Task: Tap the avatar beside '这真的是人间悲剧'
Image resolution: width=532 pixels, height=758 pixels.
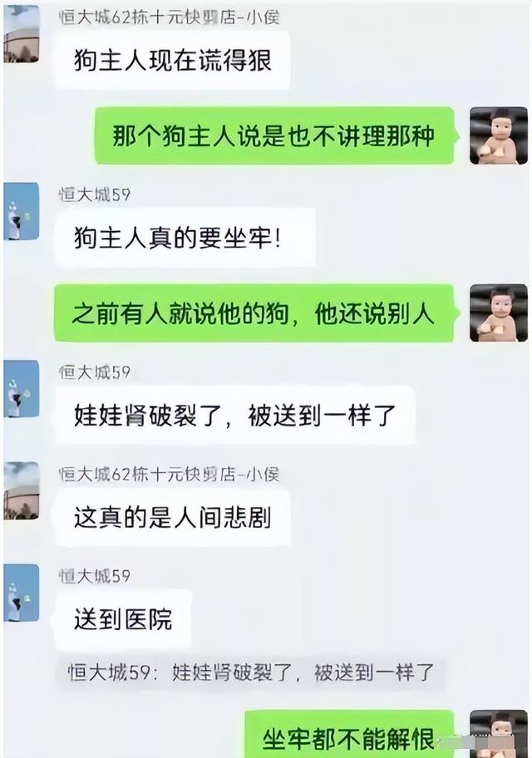Action: (22, 490)
